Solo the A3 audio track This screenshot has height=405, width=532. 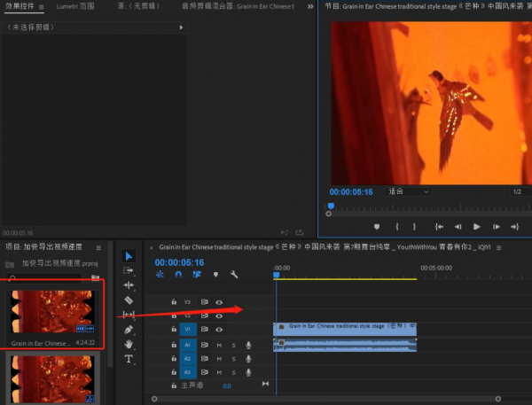click(233, 372)
